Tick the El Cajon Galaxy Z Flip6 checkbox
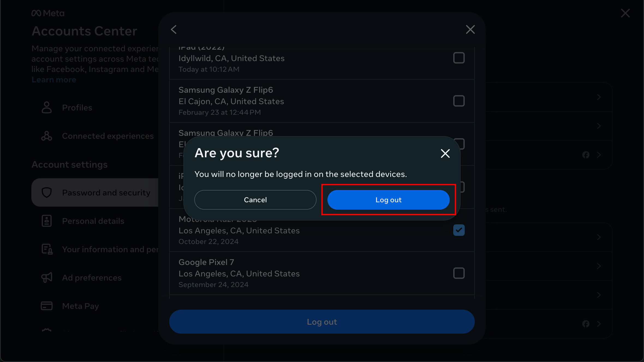The height and width of the screenshot is (362, 644). pos(459,101)
